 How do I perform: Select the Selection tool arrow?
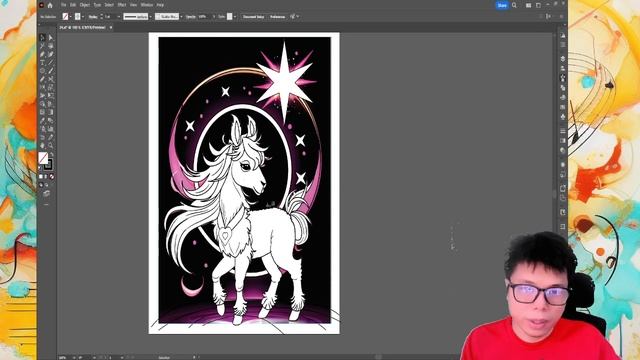point(42,37)
